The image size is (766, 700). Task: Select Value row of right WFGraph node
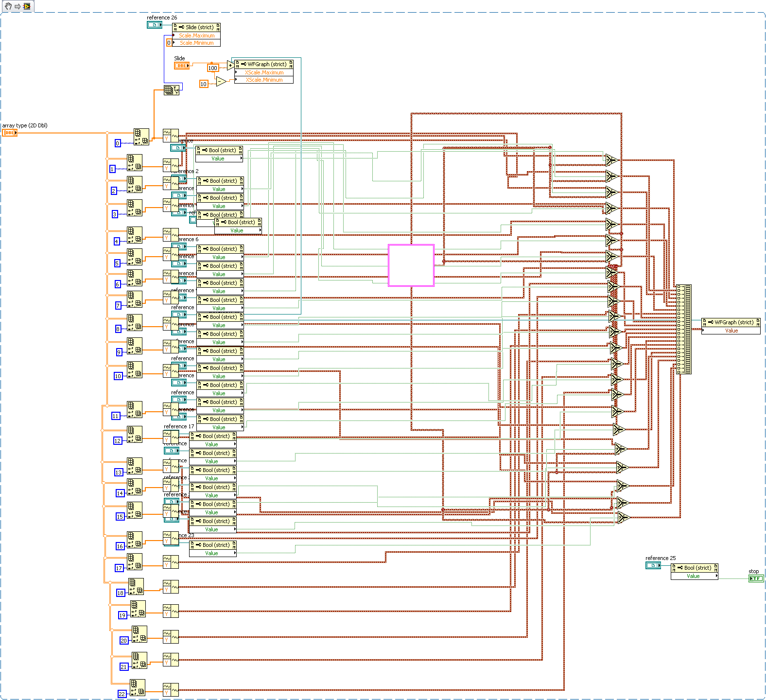coord(731,331)
